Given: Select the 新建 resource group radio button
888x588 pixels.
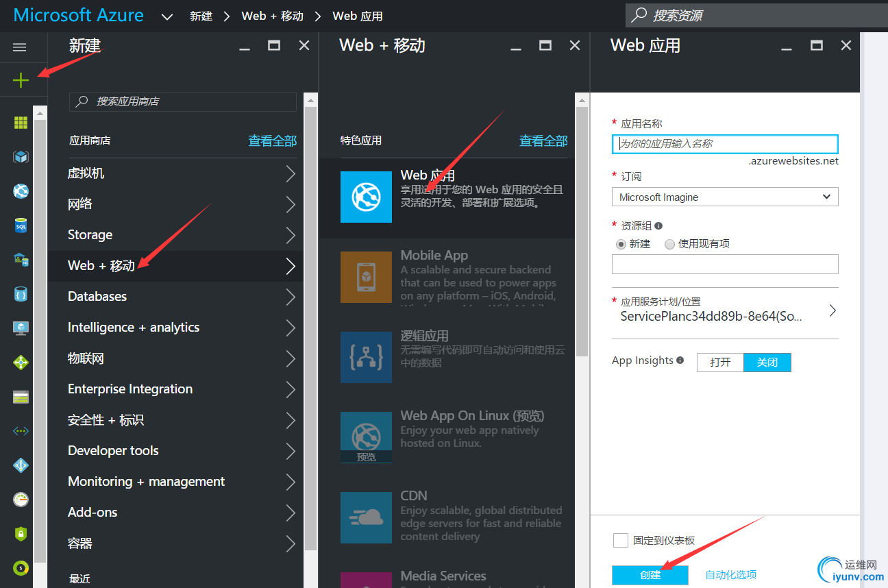Looking at the screenshot, I should tap(621, 244).
